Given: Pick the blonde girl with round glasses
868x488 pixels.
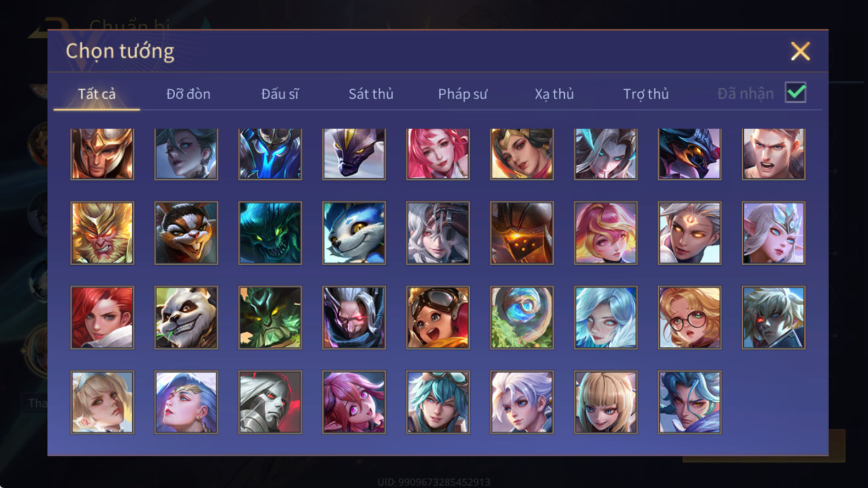Looking at the screenshot, I should tap(689, 317).
